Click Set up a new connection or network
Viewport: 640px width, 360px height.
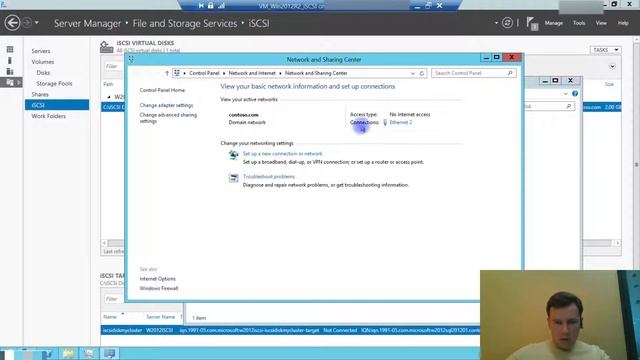click(x=282, y=154)
